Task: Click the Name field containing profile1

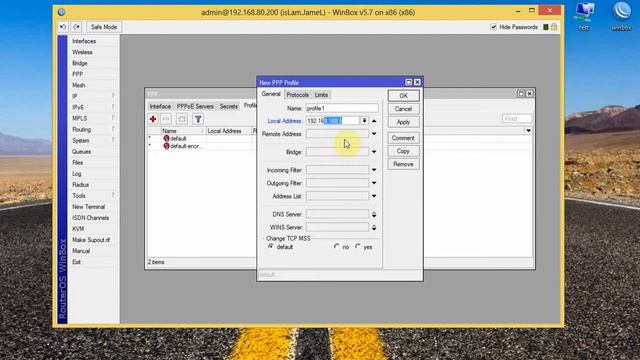Action: (342, 108)
